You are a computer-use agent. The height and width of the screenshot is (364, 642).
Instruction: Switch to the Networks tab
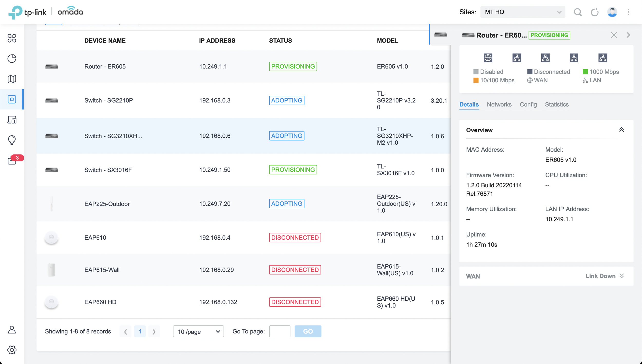(x=499, y=104)
